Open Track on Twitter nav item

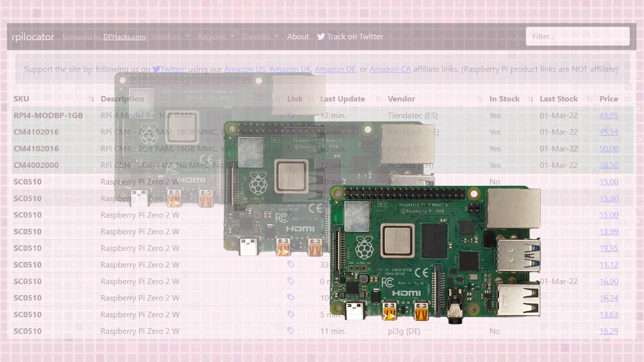[350, 36]
